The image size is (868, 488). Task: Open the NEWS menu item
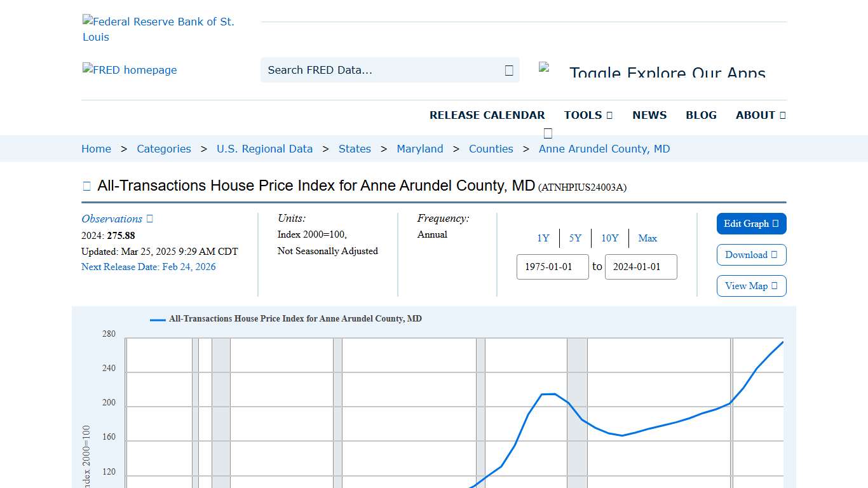(649, 115)
